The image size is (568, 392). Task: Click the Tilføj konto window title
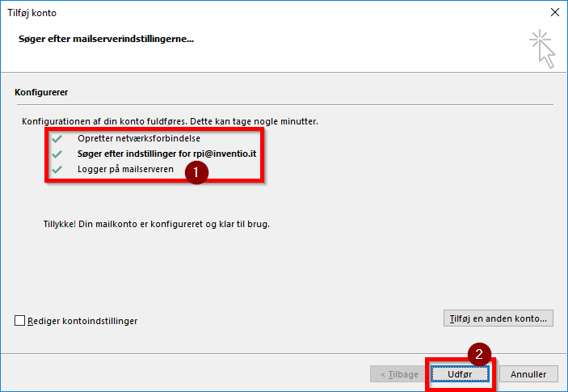pos(32,13)
